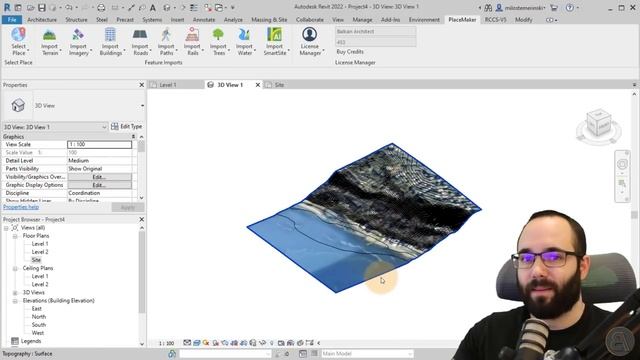
Task: Click the Revit application logo button
Action: pos(7,7)
